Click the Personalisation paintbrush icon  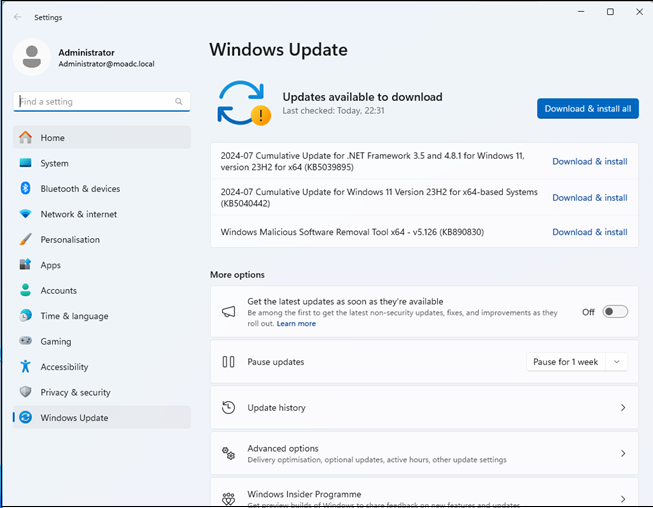25,239
